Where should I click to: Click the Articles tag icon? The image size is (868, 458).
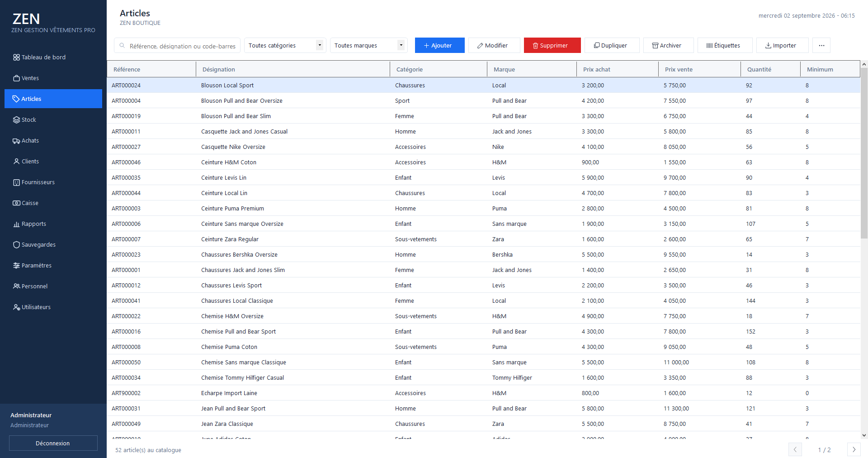16,99
